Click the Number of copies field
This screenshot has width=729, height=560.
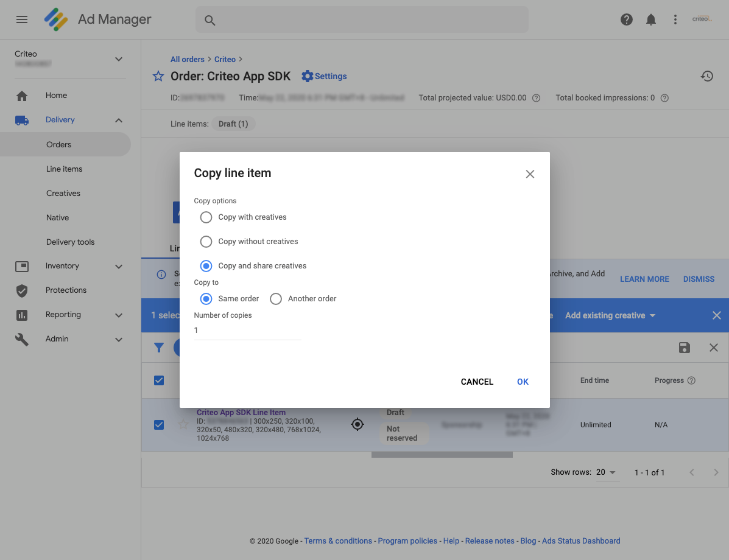coord(247,331)
